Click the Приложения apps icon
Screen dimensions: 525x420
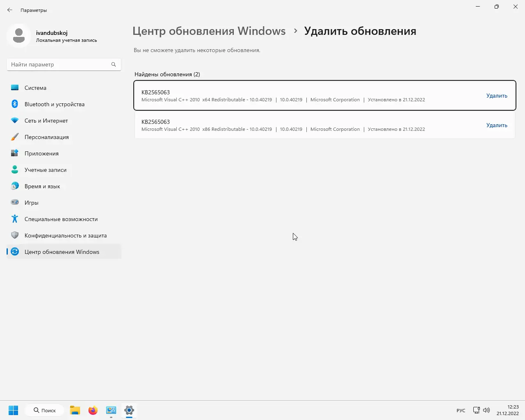point(15,153)
